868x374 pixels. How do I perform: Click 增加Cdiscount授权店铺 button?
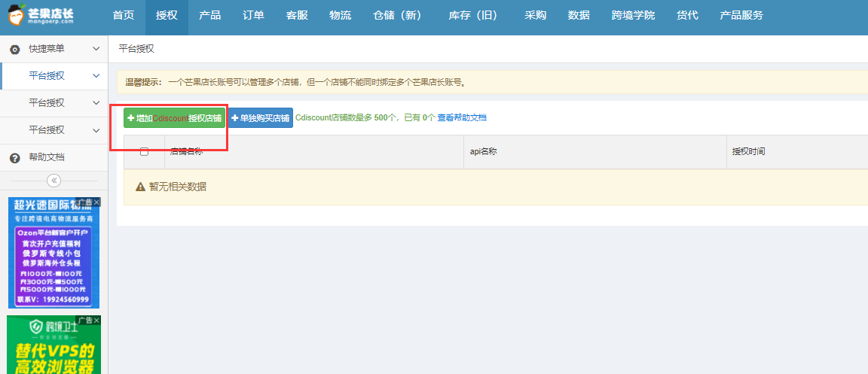tap(174, 118)
